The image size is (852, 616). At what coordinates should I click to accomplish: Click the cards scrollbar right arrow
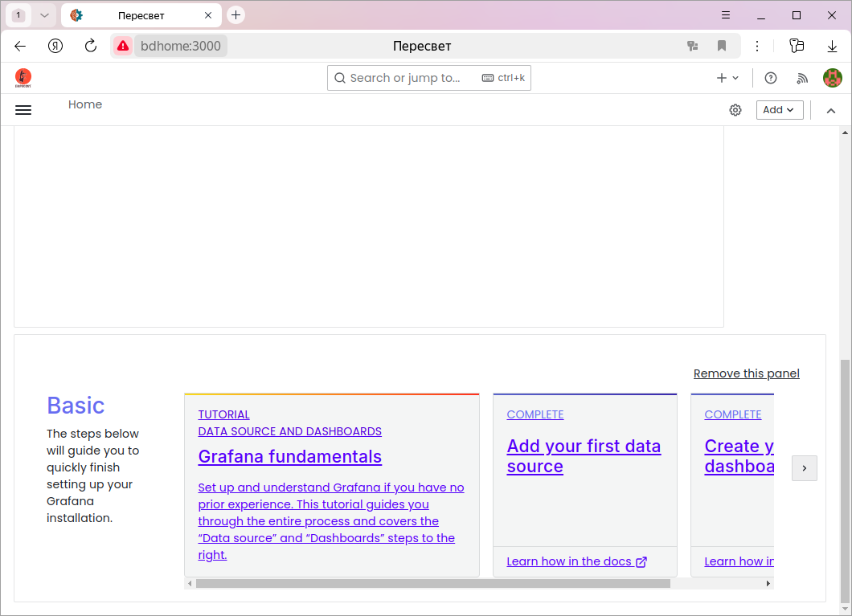(768, 583)
